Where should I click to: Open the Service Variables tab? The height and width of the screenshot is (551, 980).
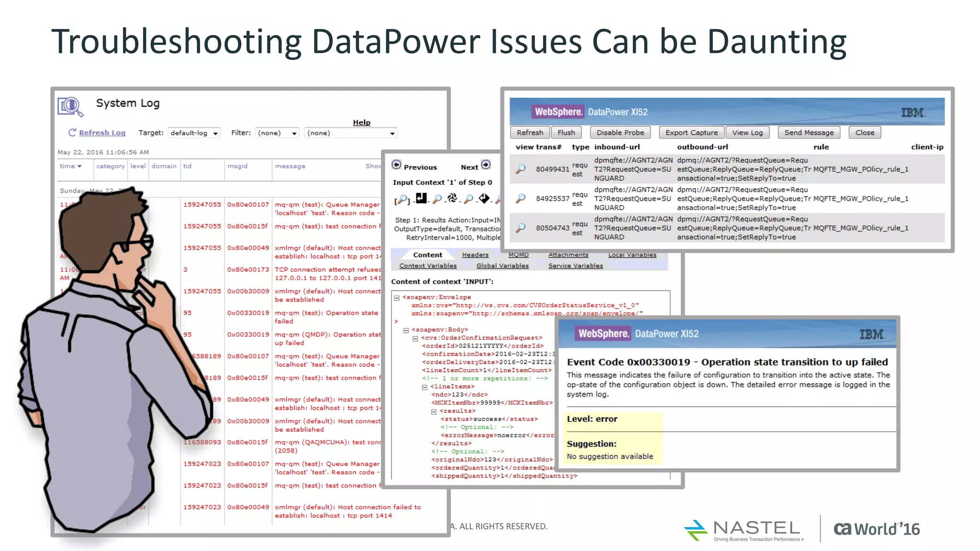coord(576,266)
